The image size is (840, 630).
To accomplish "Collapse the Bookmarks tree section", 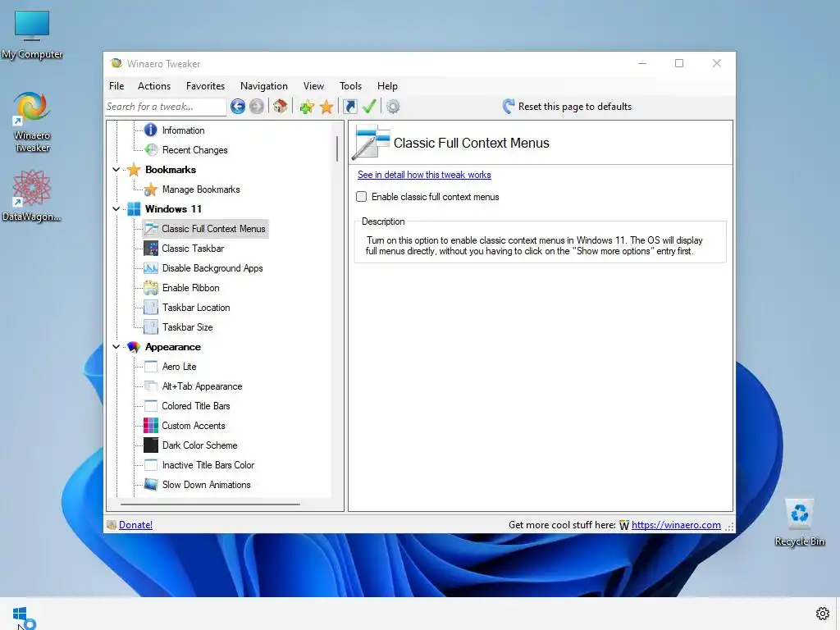I will click(x=116, y=169).
